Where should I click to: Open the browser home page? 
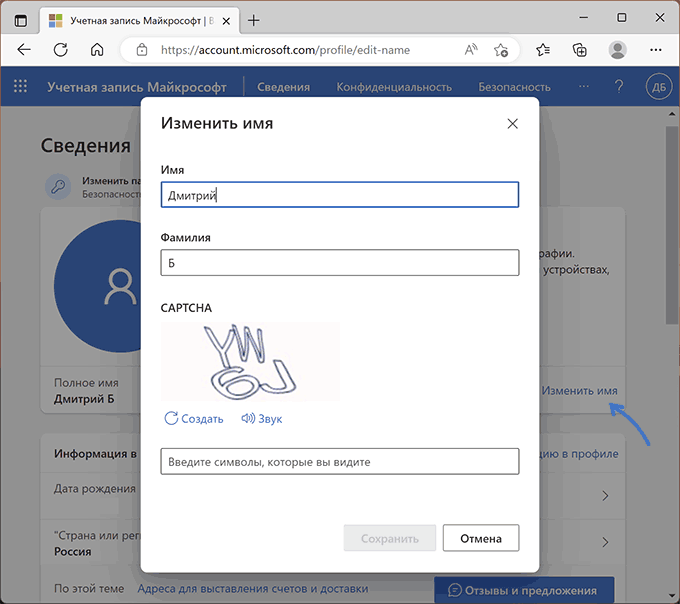point(97,50)
